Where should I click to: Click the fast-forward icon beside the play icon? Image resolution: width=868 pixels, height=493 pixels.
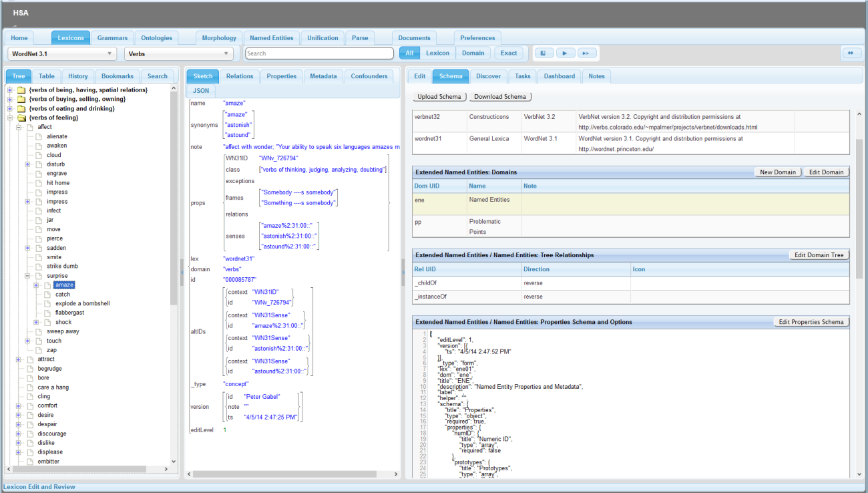586,53
